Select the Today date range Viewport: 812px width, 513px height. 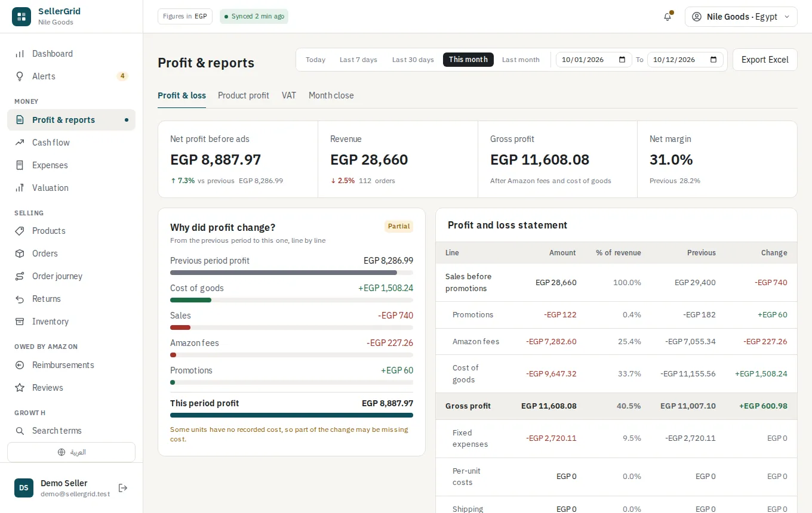[315, 60]
